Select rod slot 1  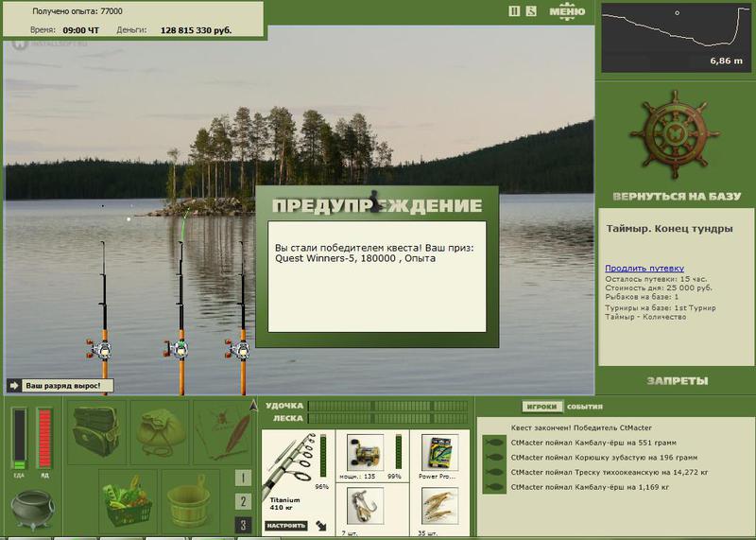point(243,479)
